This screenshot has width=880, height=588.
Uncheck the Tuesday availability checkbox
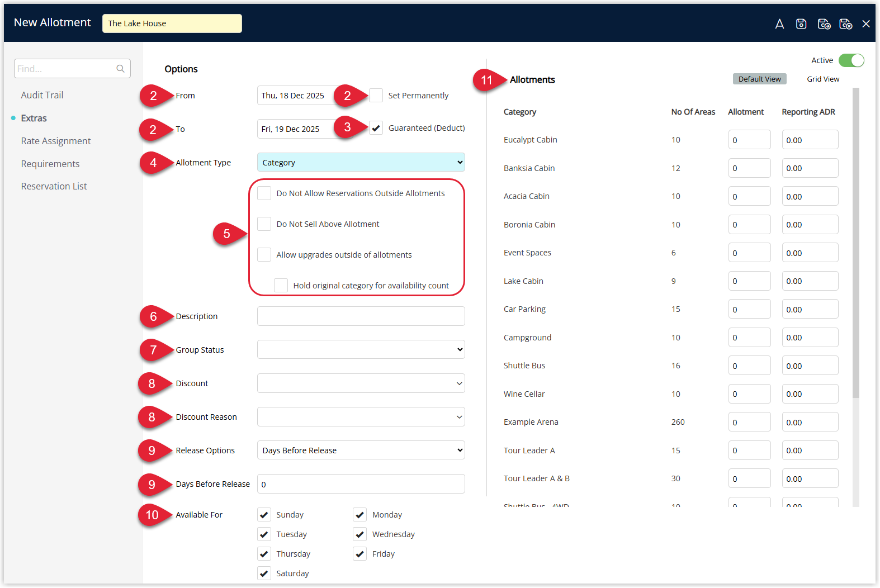click(264, 534)
